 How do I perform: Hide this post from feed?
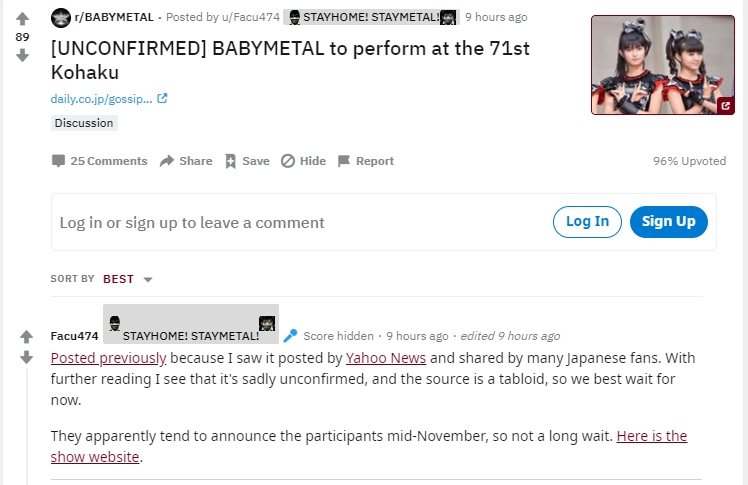303,161
